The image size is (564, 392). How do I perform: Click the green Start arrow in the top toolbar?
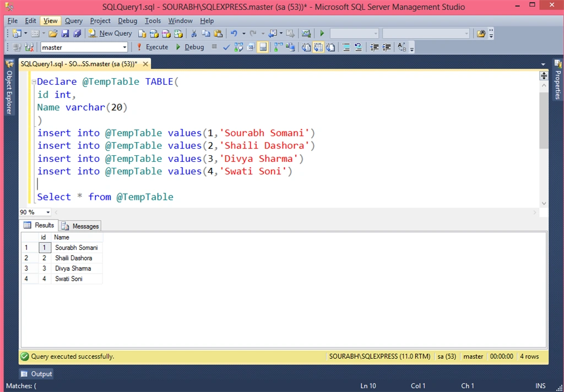click(x=322, y=34)
